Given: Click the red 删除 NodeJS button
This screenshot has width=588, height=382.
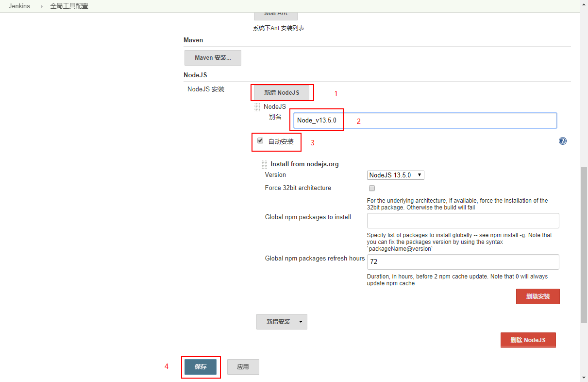Looking at the screenshot, I should click(528, 340).
